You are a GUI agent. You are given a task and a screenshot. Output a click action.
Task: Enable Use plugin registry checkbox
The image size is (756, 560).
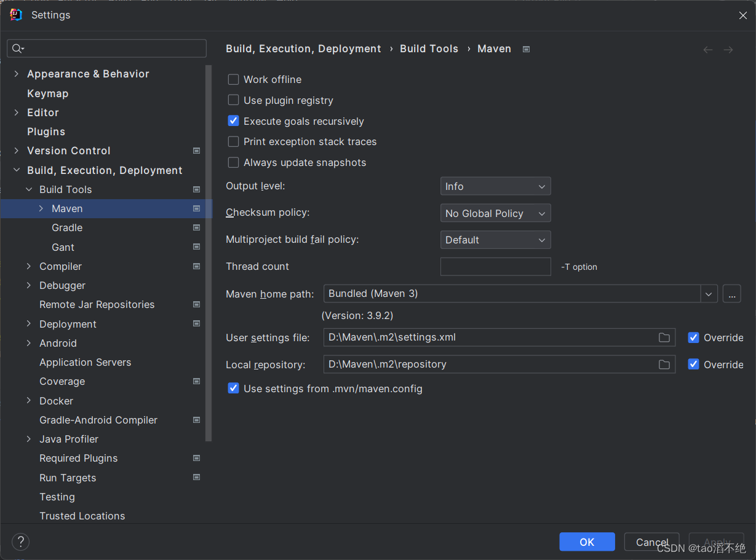tap(233, 100)
